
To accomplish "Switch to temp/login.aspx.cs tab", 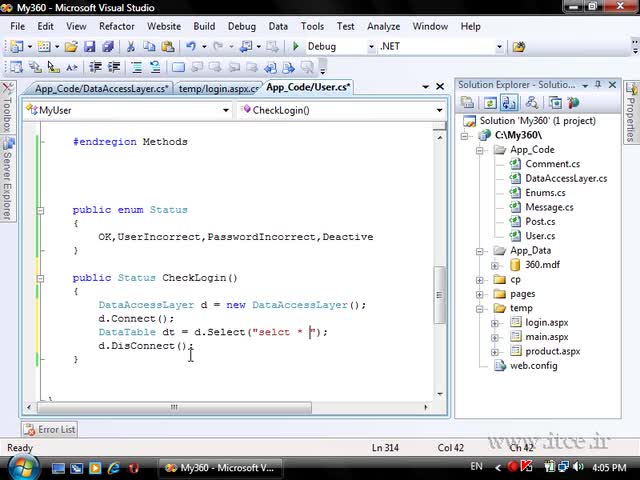I will (219, 89).
